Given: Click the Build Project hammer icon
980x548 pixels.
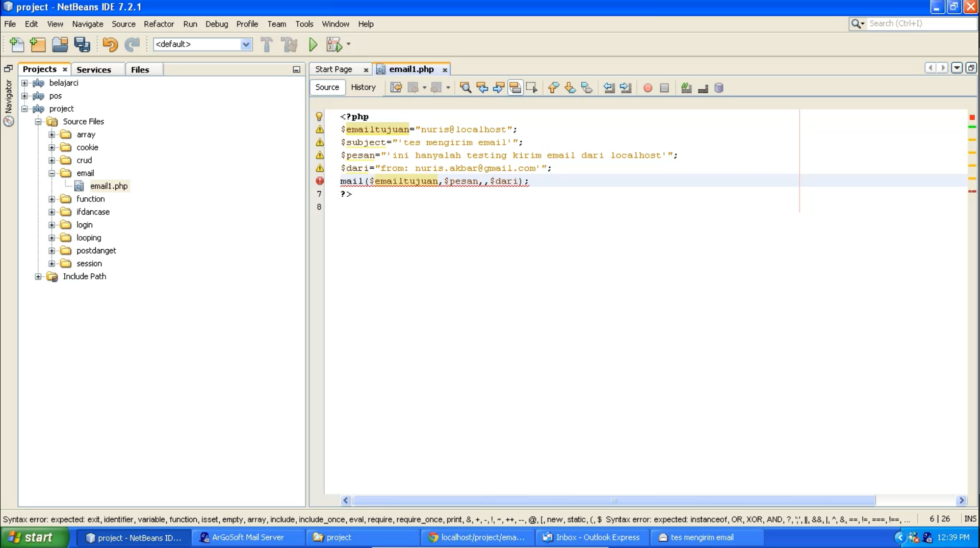Looking at the screenshot, I should point(267,44).
